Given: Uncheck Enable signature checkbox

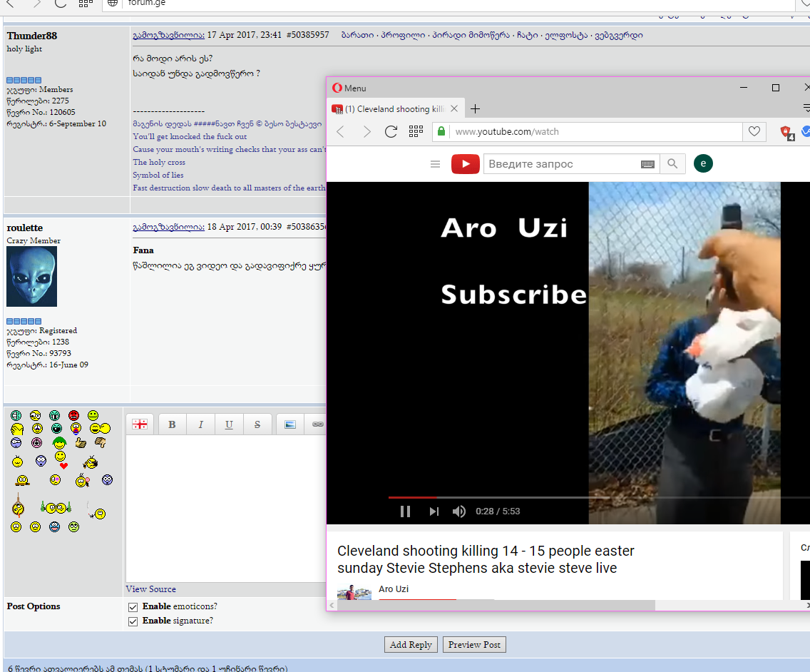Looking at the screenshot, I should (x=133, y=621).
